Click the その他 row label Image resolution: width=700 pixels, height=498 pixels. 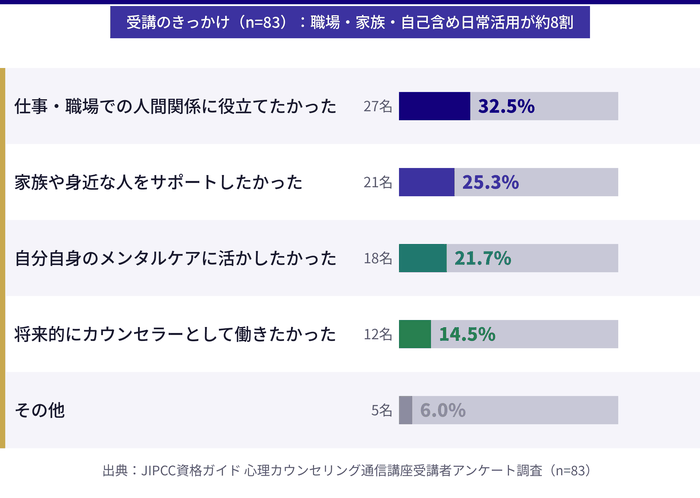coord(40,410)
